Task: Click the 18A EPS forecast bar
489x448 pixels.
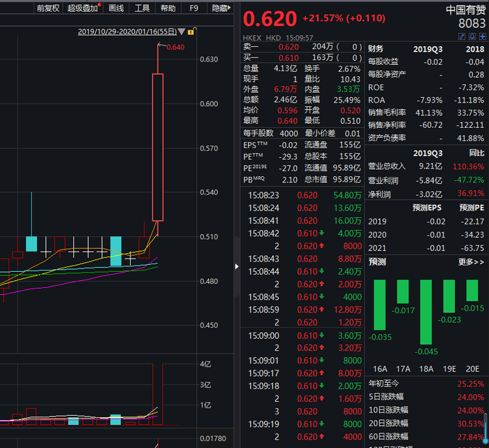Action: point(425,312)
